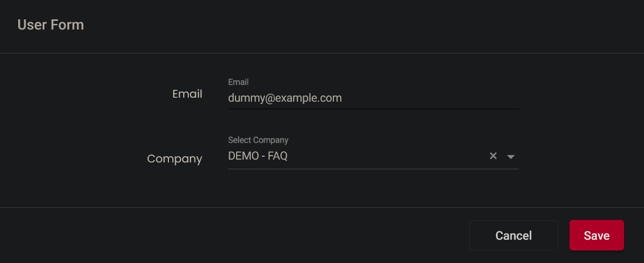Clear the selected company with the X icon
The image size is (644, 263).
[493, 156]
